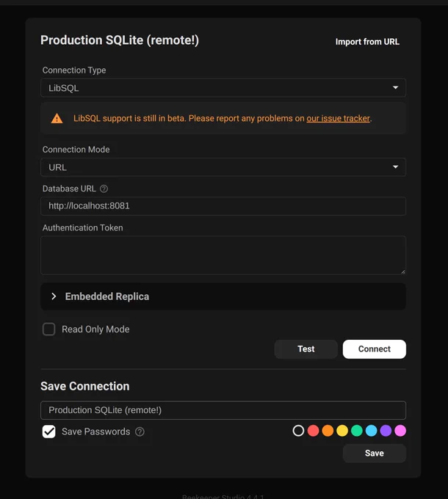Expand the Embedded Replica section
The height and width of the screenshot is (499, 448).
click(x=223, y=296)
